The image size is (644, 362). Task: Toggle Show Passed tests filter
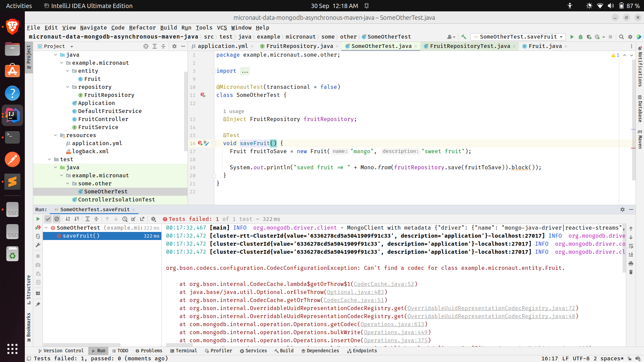pos(48,219)
